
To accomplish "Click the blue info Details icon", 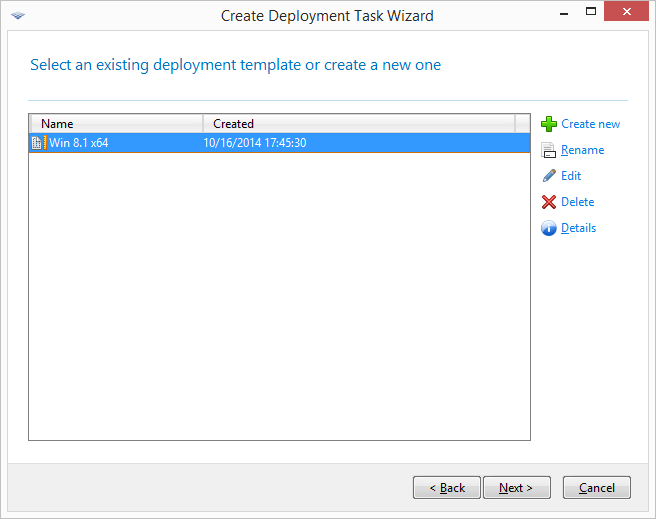I will coord(548,228).
